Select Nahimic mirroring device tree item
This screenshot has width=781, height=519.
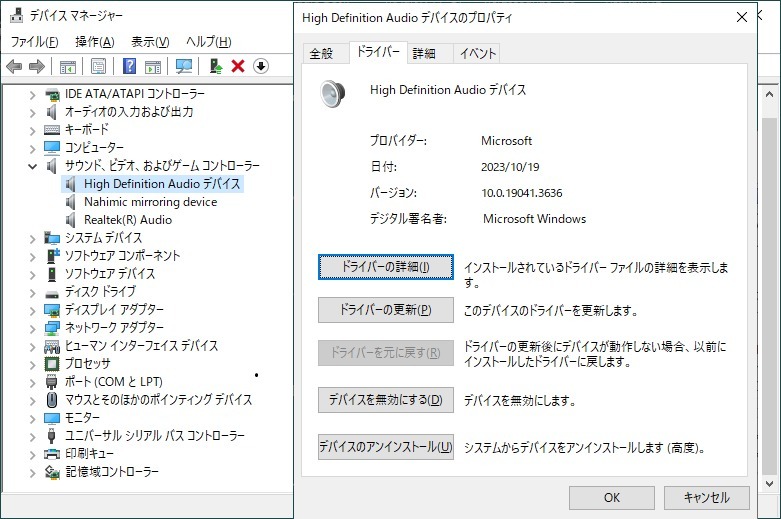click(x=150, y=202)
